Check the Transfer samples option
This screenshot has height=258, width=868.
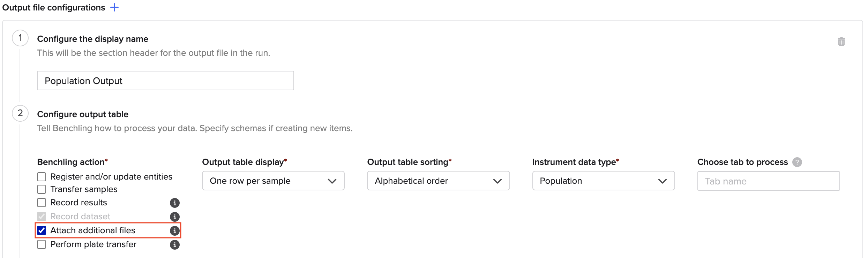41,189
